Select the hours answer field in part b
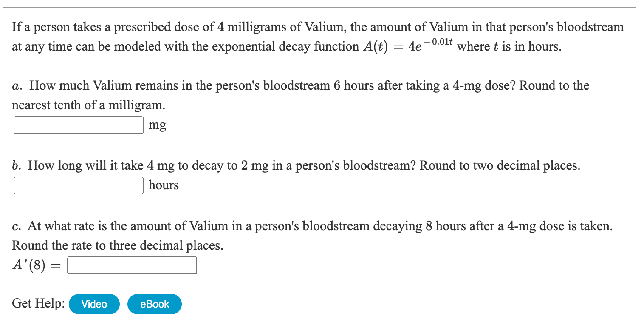The width and height of the screenshot is (644, 336). [78, 185]
